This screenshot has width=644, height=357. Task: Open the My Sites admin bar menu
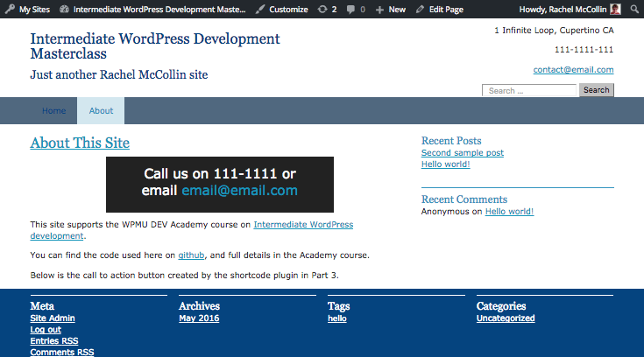(x=28, y=9)
